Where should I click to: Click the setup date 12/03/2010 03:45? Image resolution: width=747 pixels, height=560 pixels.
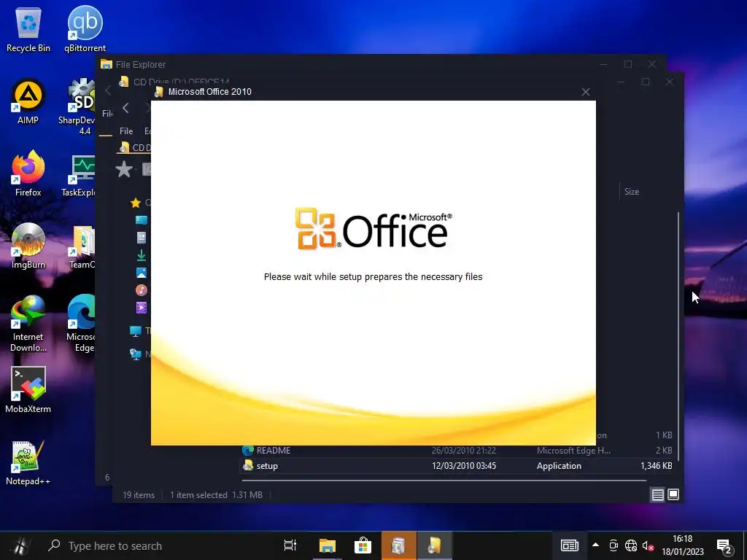point(464,466)
